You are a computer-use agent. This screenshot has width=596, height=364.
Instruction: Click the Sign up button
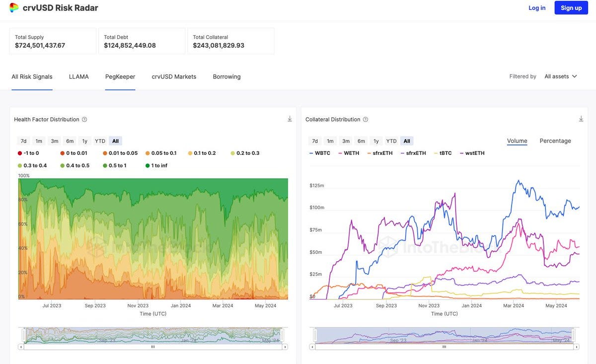pyautogui.click(x=571, y=8)
